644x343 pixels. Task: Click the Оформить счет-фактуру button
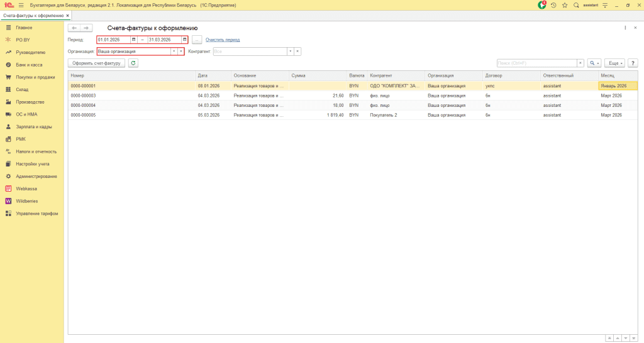click(96, 63)
